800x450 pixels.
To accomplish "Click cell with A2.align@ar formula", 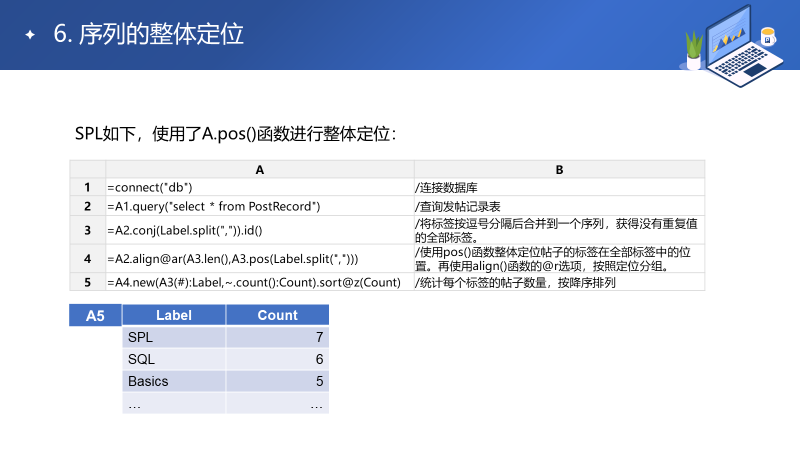I will click(x=260, y=259).
